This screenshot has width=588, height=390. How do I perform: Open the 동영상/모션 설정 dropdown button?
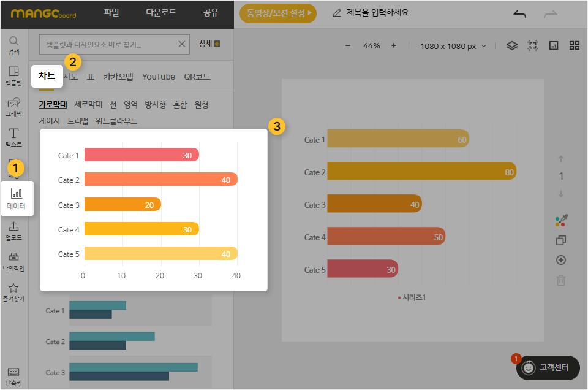[x=278, y=13]
